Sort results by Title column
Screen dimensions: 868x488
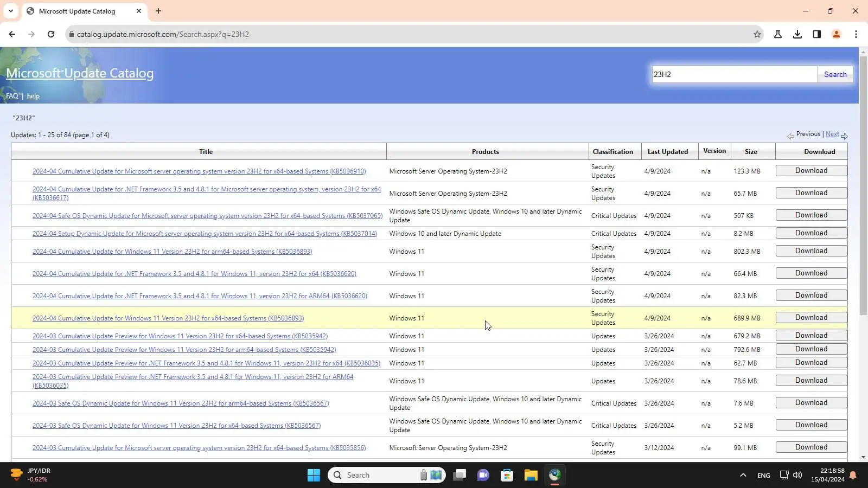coord(206,152)
